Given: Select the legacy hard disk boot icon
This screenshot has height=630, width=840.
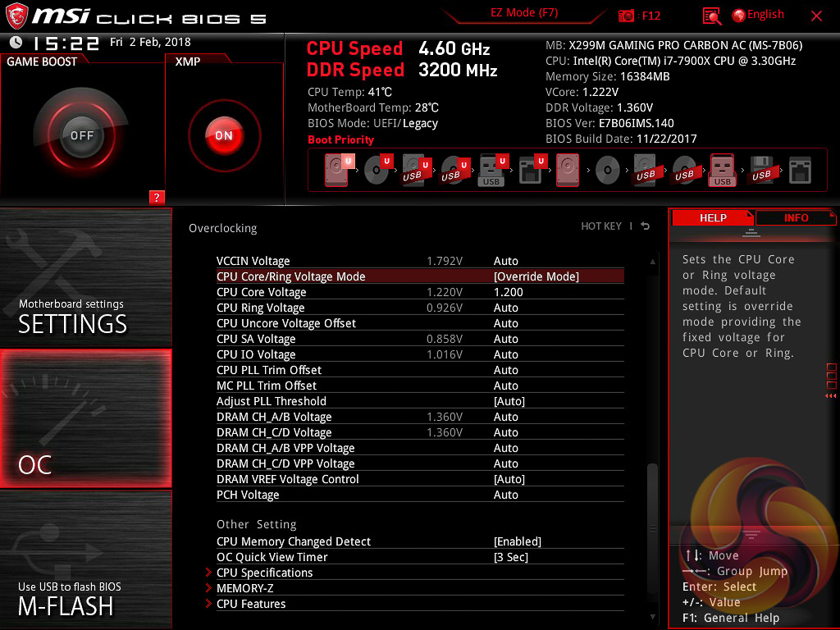Looking at the screenshot, I should point(568,170).
